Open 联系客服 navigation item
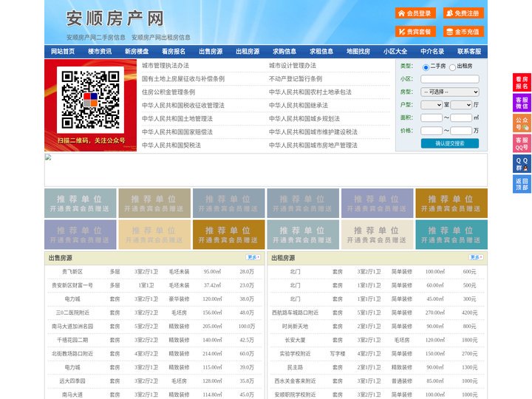This screenshot has width=532, height=399. [x=469, y=52]
